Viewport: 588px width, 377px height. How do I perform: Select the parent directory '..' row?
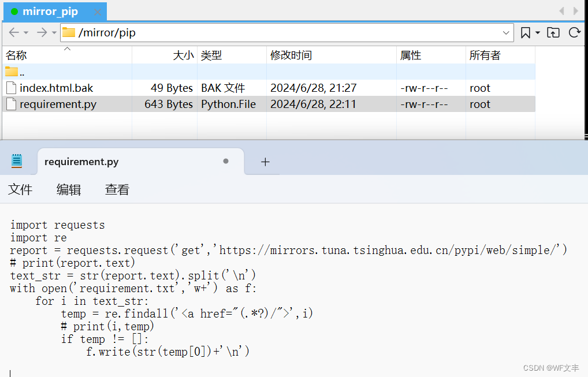(x=269, y=72)
